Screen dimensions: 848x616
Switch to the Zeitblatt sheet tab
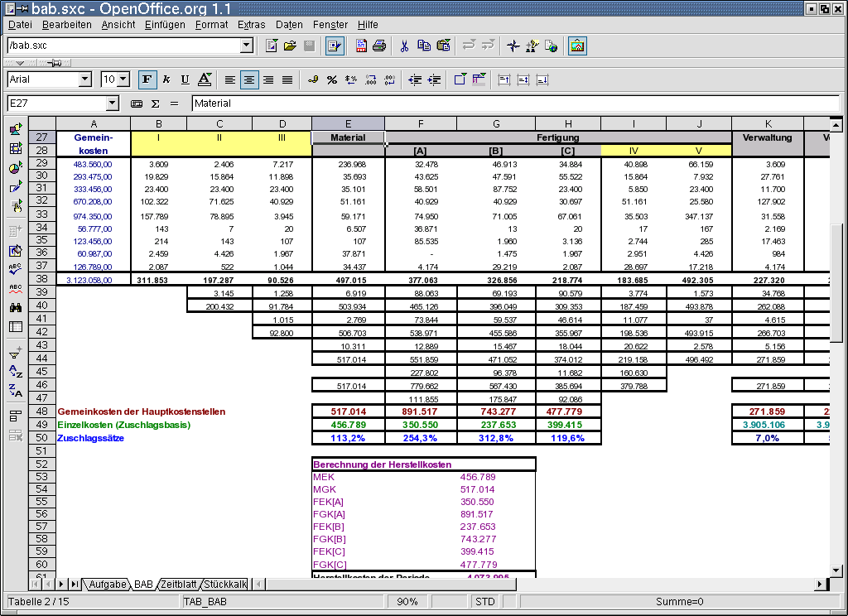[180, 585]
